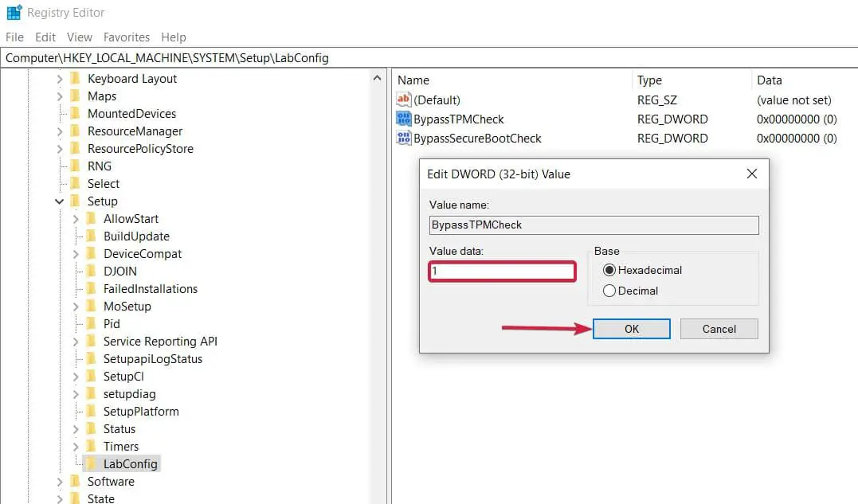Click the Maps folder icon
This screenshot has height=504, width=858.
tap(76, 96)
